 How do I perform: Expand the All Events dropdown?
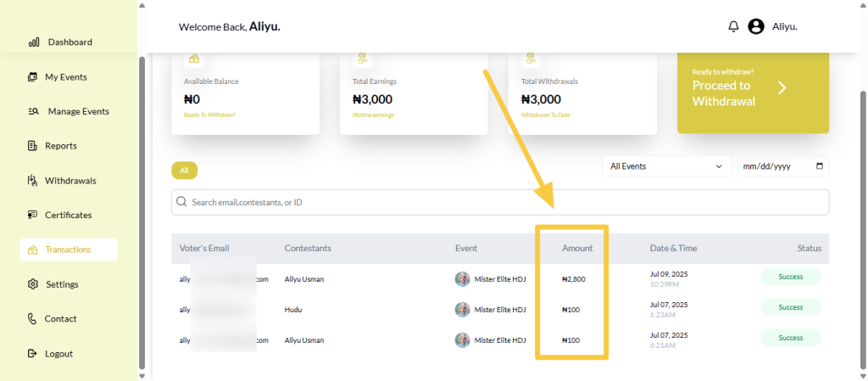[x=666, y=166]
